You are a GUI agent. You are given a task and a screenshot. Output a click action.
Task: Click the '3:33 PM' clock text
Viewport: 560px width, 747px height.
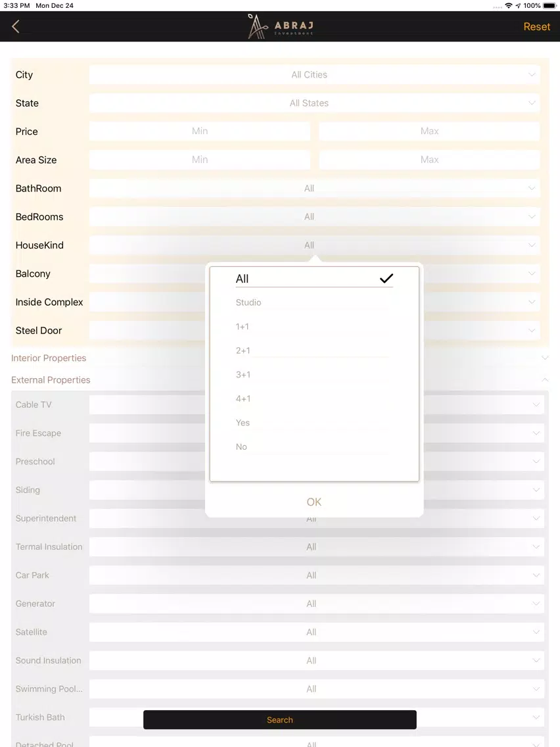click(x=16, y=6)
